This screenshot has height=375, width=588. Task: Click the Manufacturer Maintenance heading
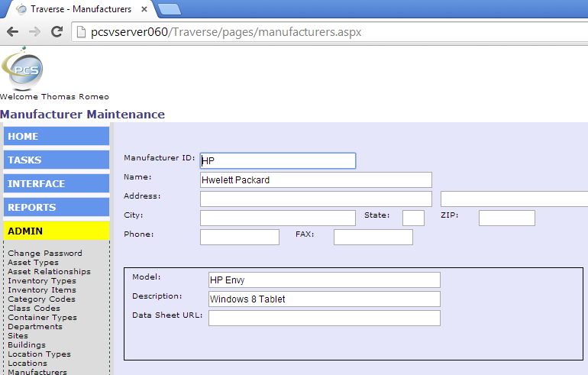coord(82,114)
